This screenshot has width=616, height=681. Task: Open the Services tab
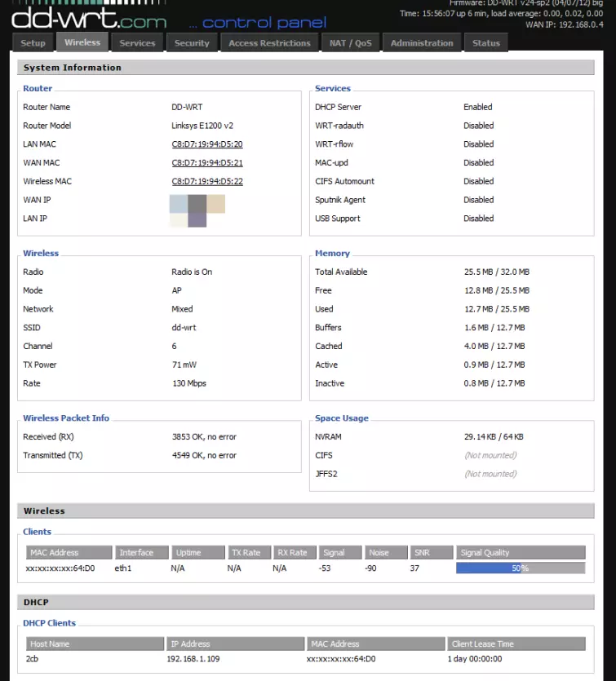pyautogui.click(x=137, y=43)
